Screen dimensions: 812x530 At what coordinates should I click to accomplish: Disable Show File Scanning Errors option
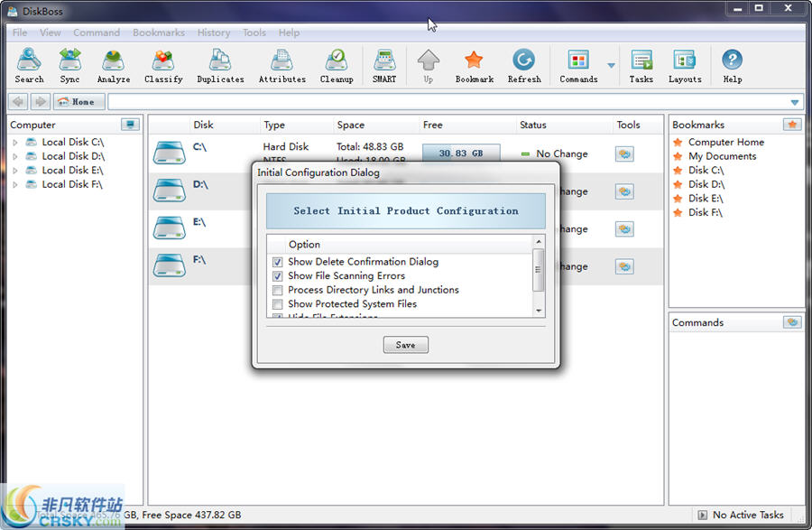coord(278,276)
